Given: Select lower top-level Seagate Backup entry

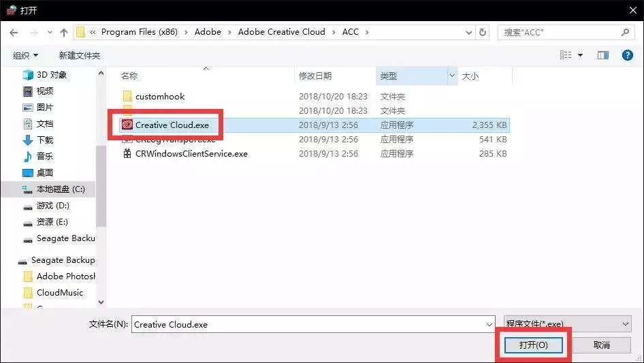Looking at the screenshot, I should tap(57, 260).
